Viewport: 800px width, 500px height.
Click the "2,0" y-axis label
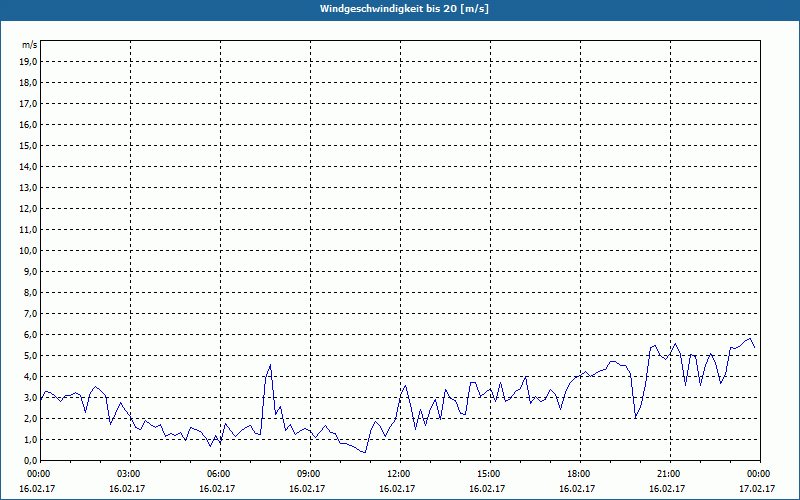pos(31,418)
